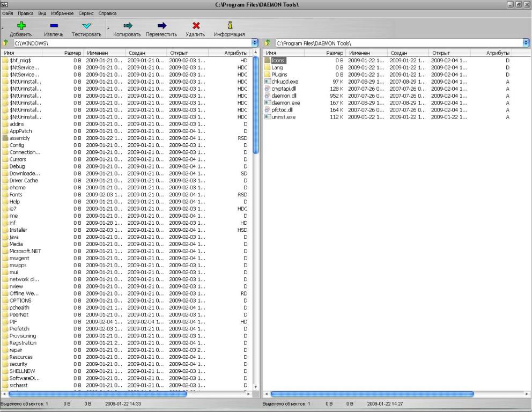Select the ehome folder name

coord(17,188)
